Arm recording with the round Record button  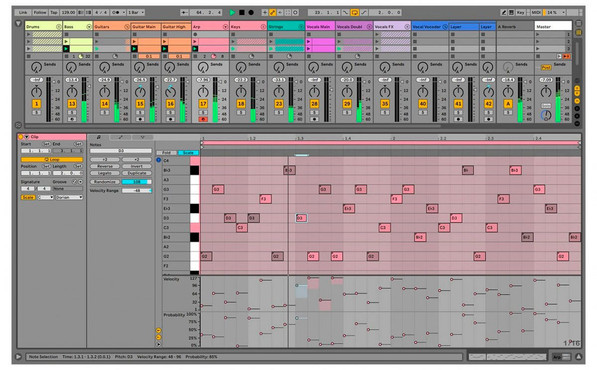point(251,13)
